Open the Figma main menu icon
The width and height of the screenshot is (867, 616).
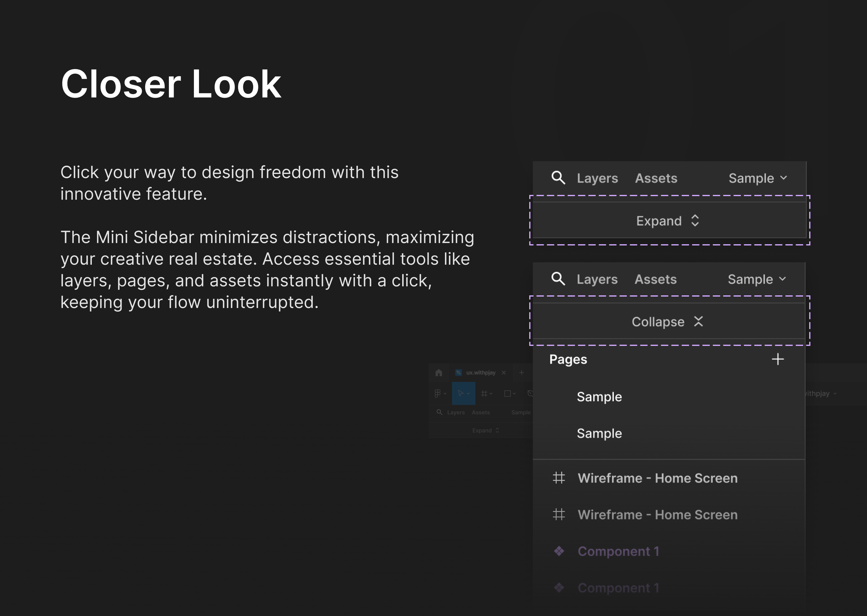(x=438, y=394)
